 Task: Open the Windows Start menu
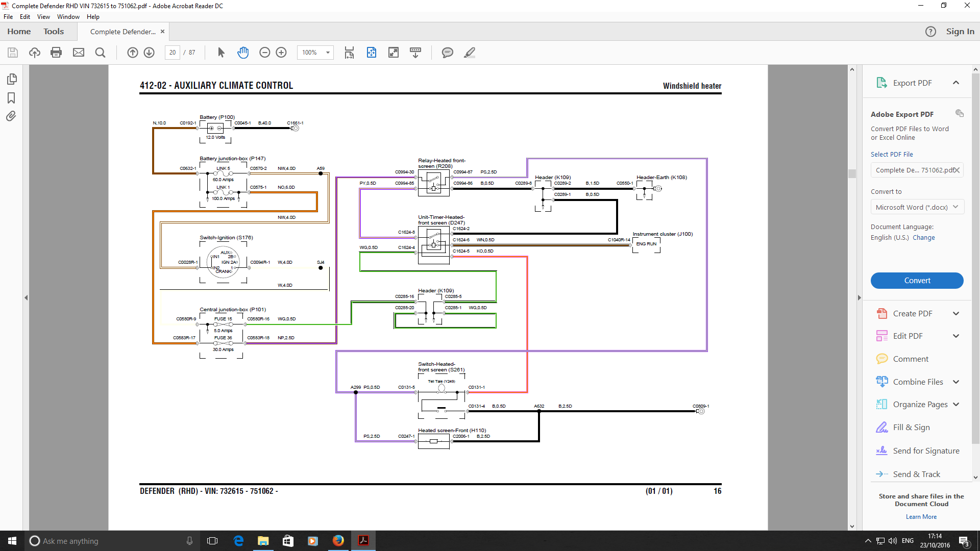tap(12, 541)
